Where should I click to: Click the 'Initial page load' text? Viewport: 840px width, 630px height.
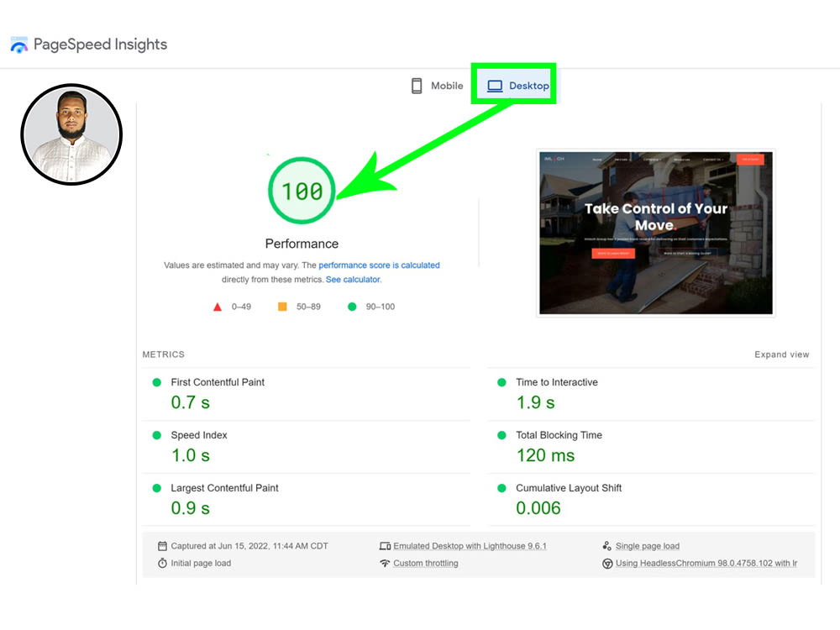(201, 563)
